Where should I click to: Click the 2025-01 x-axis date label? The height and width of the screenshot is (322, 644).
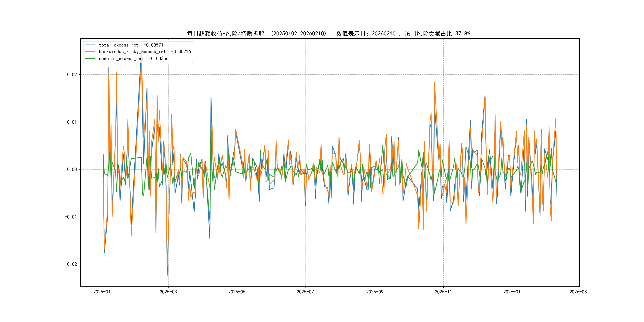point(102,292)
